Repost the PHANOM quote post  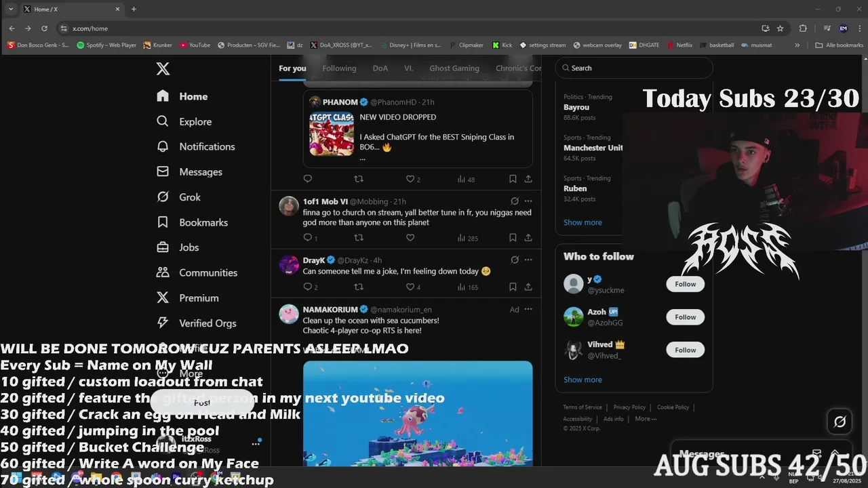click(359, 179)
